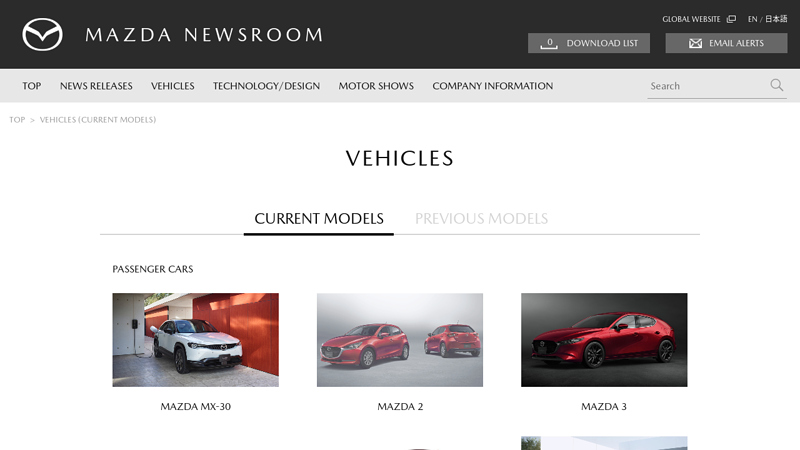This screenshot has height=450, width=800.
Task: Click the search magnifier icon
Action: pos(777,85)
